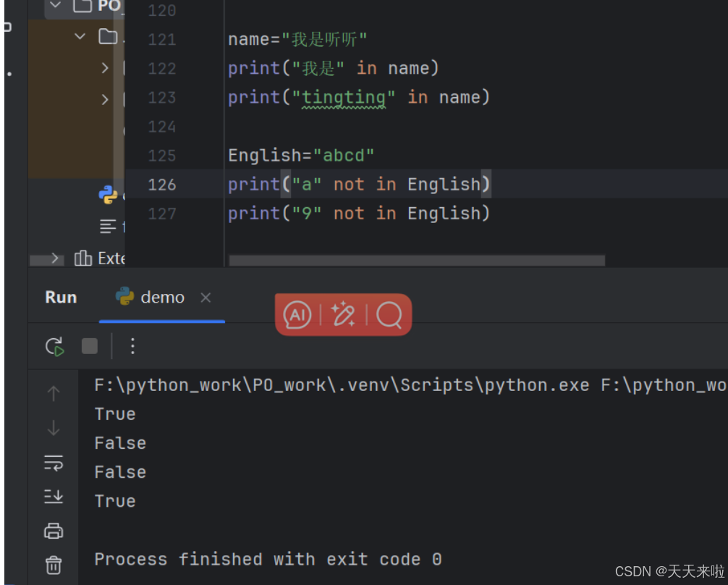Click the demo Python file icon
Screen dimensions: 728x585
click(x=107, y=194)
